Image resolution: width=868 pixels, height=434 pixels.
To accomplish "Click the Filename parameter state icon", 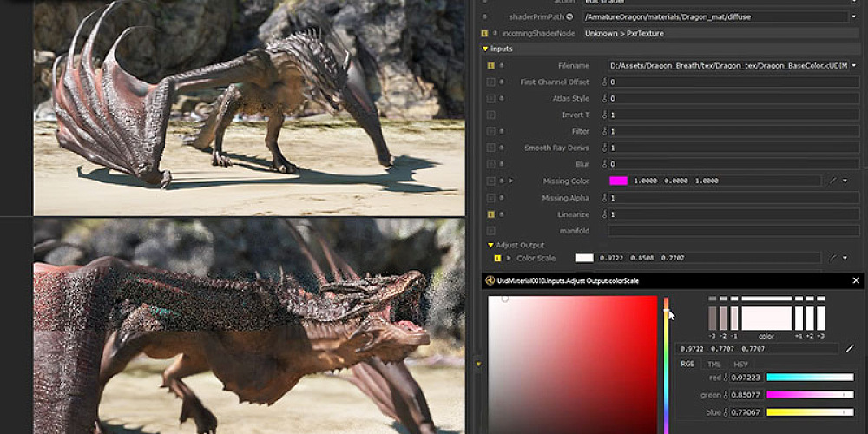I will click(491, 66).
